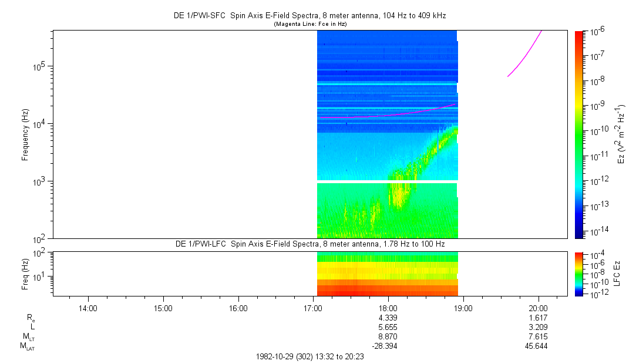Click the 15:00 time axis tick label

click(x=163, y=308)
